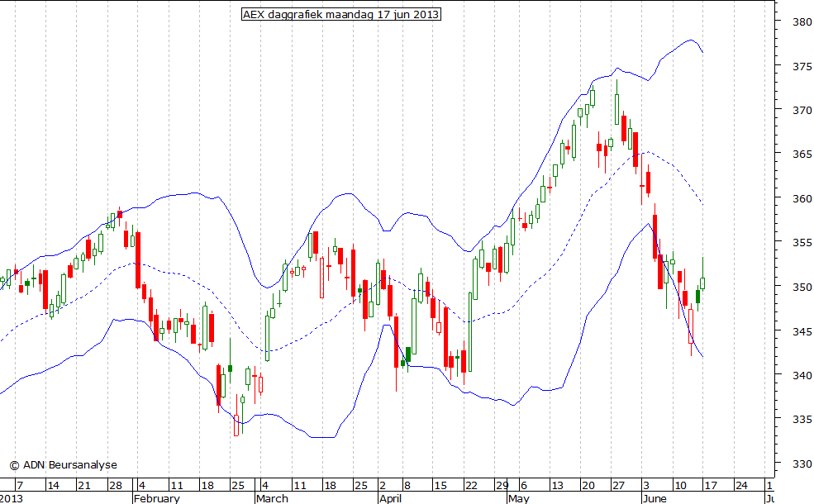
Task: Click the 'February' month label
Action: pos(157,498)
